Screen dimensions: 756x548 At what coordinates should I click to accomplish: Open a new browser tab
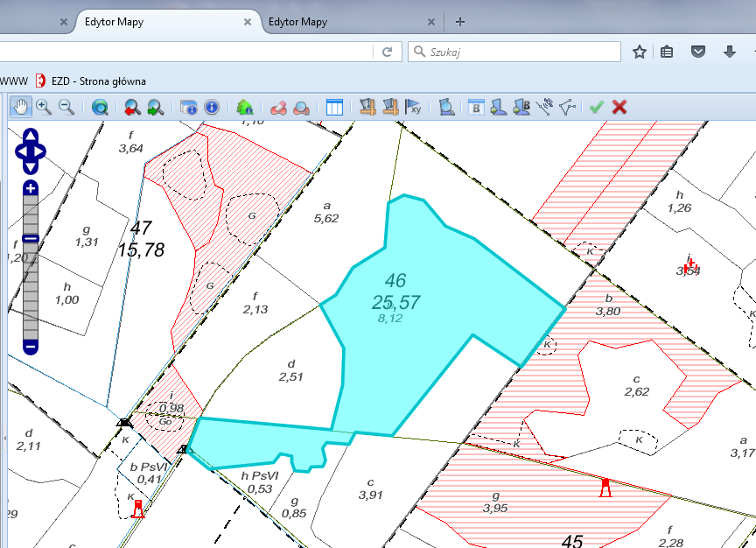tap(460, 22)
